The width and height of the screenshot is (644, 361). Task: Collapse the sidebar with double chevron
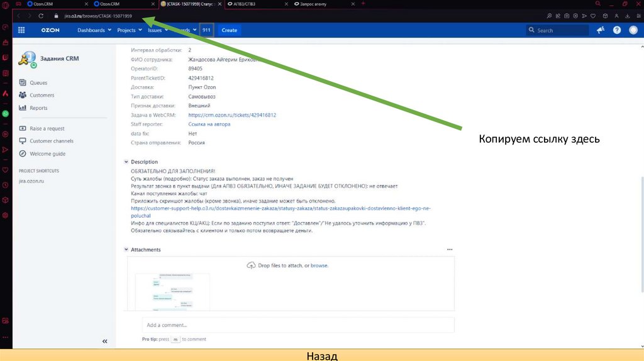click(x=105, y=341)
